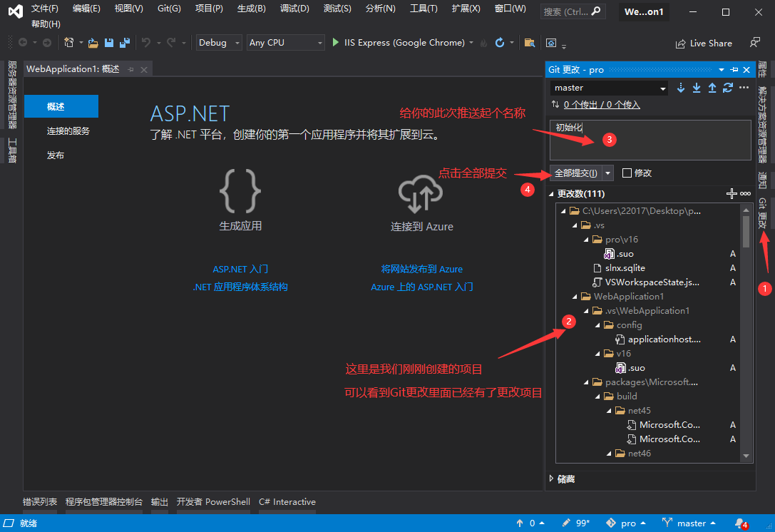Click the Git fetch icon
Viewport: 775px width, 532px height.
(x=681, y=88)
